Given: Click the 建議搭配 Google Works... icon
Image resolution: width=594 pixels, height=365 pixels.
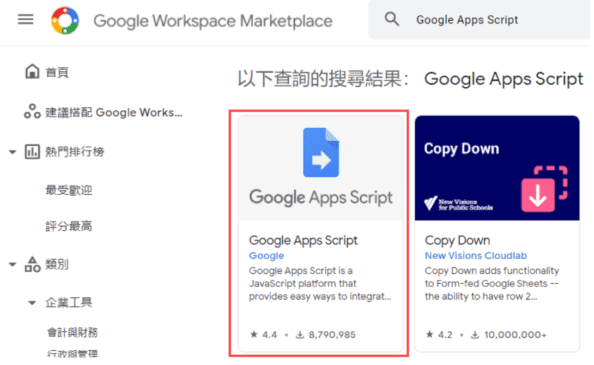Looking at the screenshot, I should pos(32,111).
